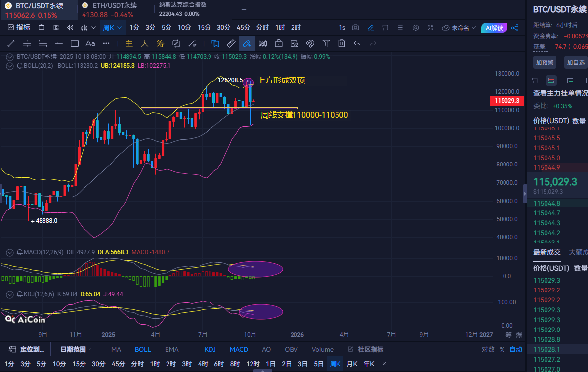This screenshot has height=372, width=588.
Task: Close the bottom period bar with X
Action: 384,364
